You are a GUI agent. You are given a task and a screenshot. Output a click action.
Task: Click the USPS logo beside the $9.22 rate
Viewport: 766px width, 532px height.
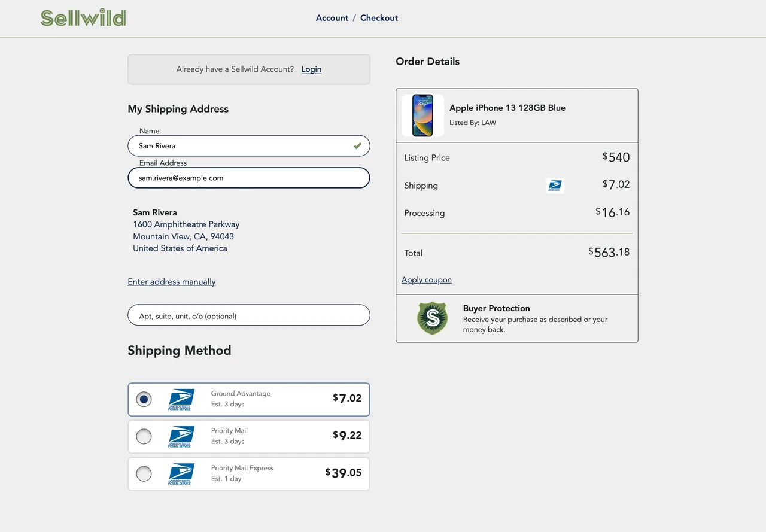pyautogui.click(x=181, y=437)
